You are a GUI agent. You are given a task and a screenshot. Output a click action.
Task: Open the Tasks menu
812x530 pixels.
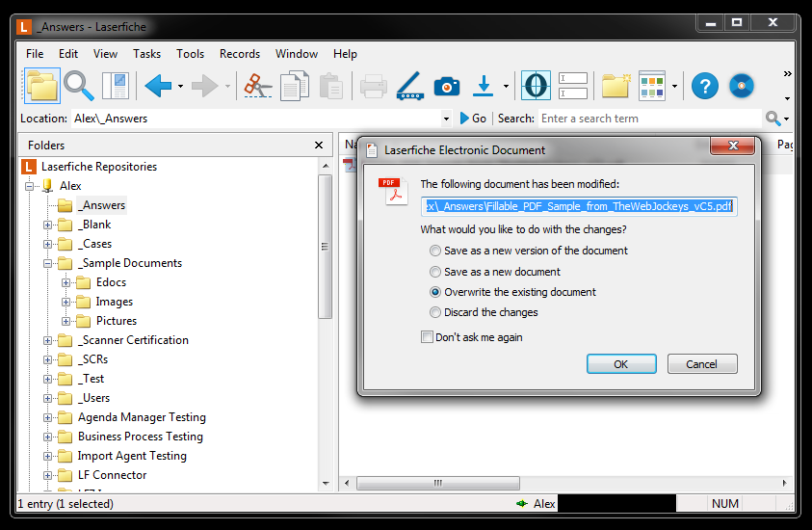click(146, 54)
